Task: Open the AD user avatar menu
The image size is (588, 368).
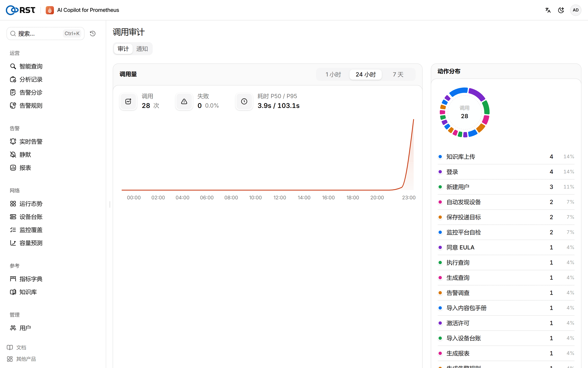Action: (575, 10)
